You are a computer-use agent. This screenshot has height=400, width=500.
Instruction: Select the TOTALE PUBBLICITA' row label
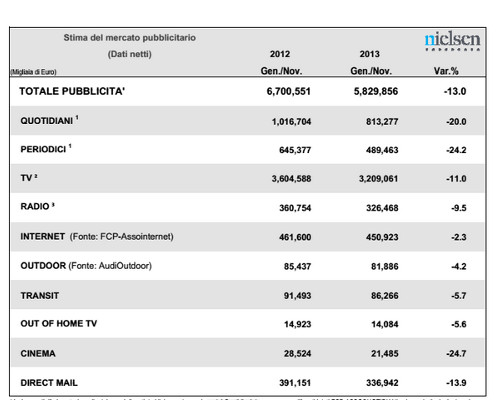(72, 91)
